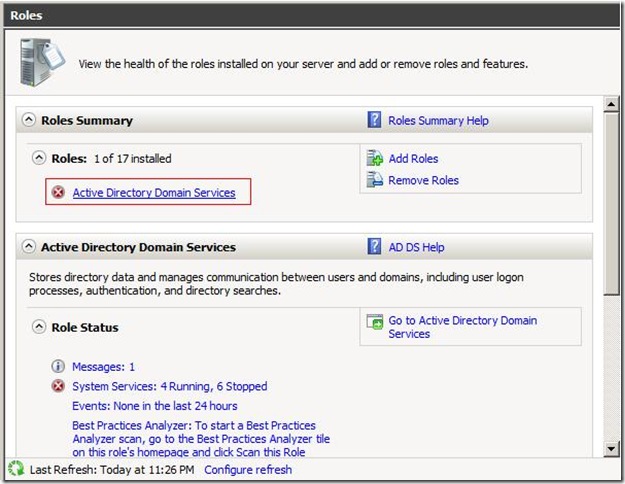Click the Messages information icon
625x484 pixels.
pos(58,366)
